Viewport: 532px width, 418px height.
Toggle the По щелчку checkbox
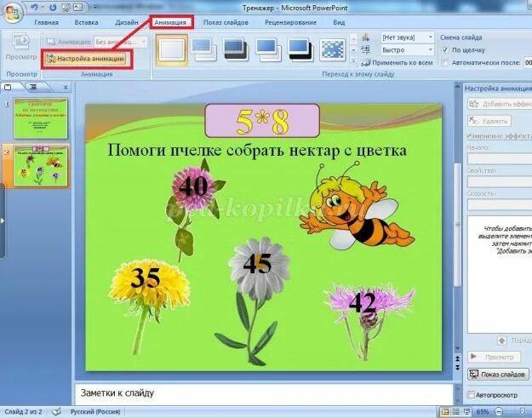point(445,50)
